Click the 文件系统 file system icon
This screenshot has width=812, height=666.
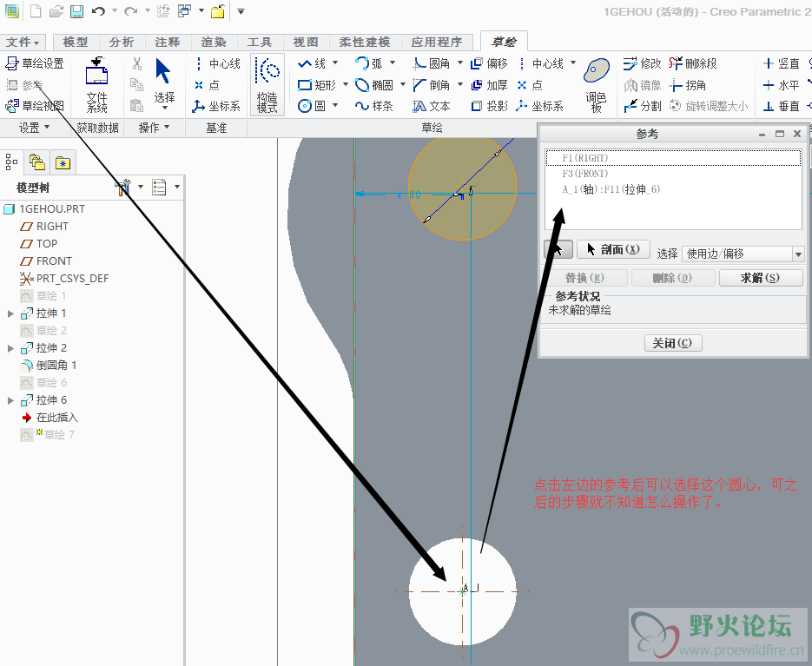click(x=97, y=85)
